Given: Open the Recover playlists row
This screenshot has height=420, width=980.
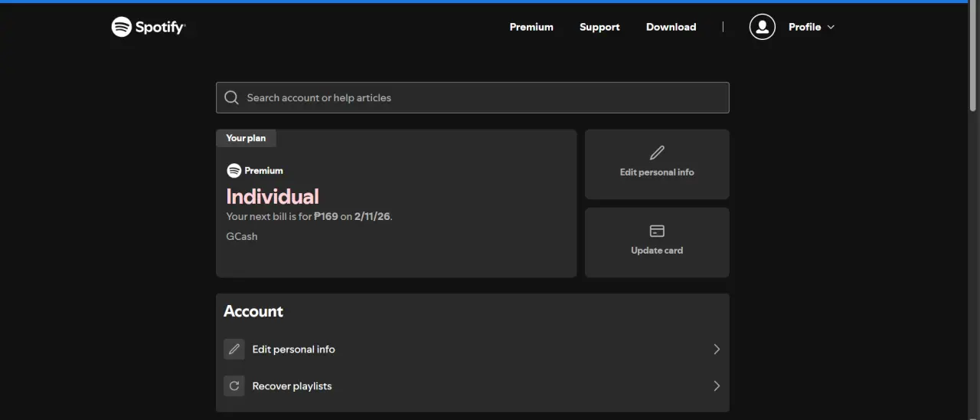Looking at the screenshot, I should [472, 386].
